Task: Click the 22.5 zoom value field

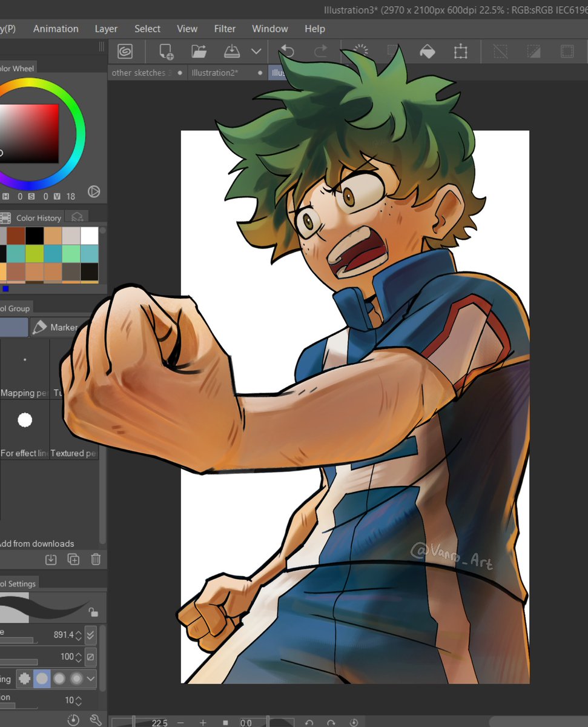Action: pyautogui.click(x=159, y=723)
